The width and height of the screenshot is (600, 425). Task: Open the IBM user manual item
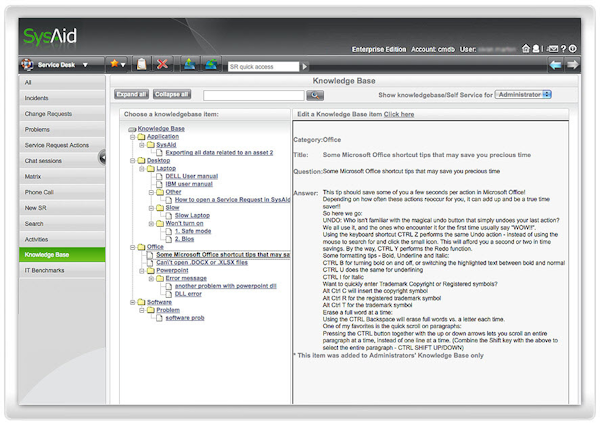coord(189,184)
